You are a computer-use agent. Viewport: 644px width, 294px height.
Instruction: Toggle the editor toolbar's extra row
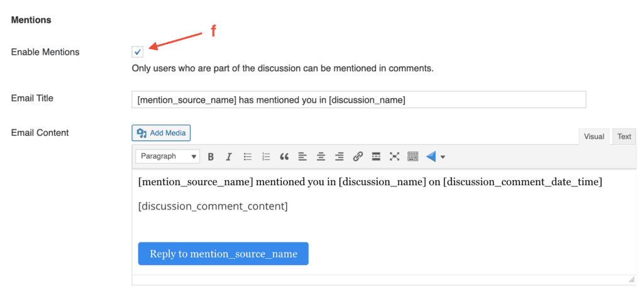click(413, 157)
